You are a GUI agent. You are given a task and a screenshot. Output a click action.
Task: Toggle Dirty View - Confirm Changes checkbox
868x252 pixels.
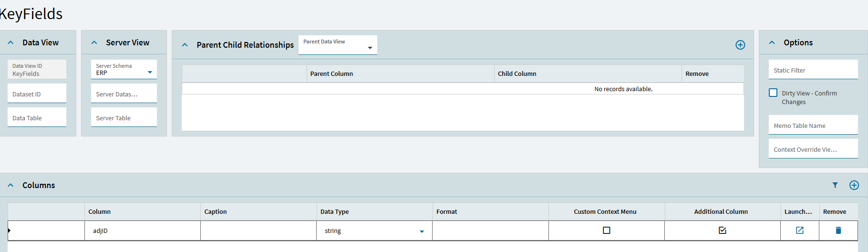point(773,93)
